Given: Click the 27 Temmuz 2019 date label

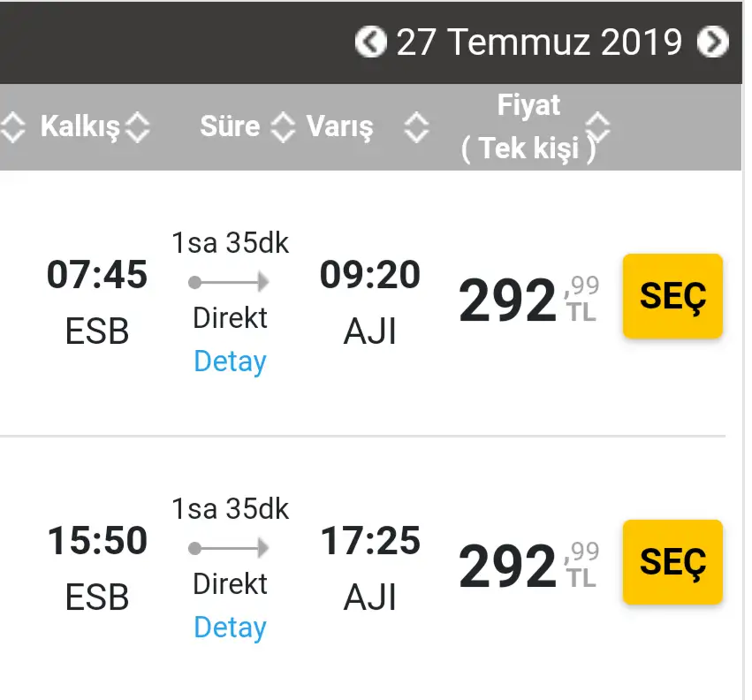Looking at the screenshot, I should coord(539,42).
